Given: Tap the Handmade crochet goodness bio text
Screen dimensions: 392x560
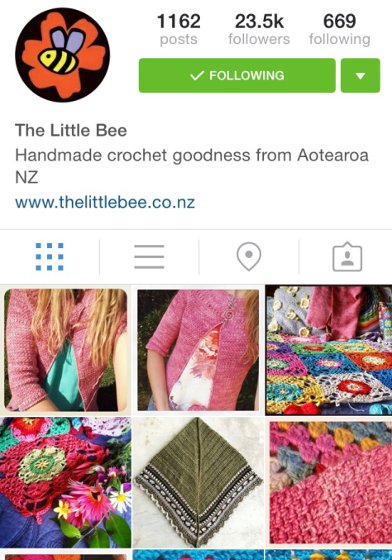Looking at the screenshot, I should coord(192,166).
